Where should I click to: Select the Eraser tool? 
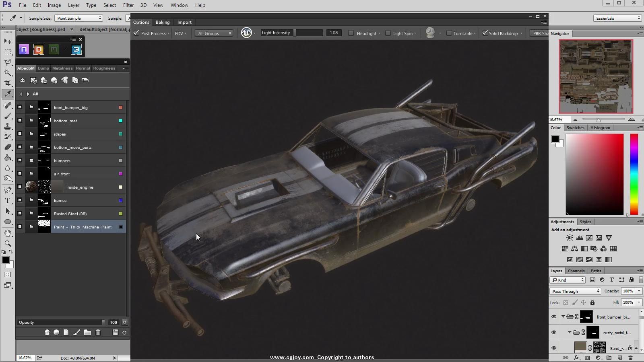pos(8,147)
